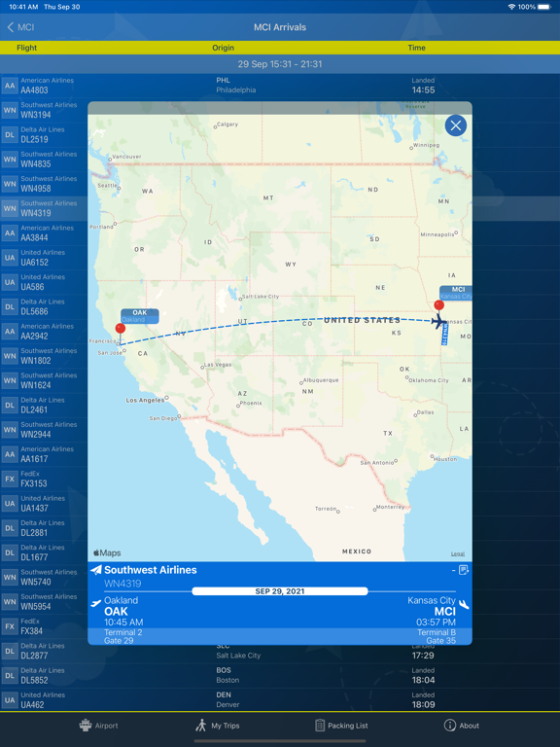
Task: Select flight UA586 in the list
Action: 44,282
